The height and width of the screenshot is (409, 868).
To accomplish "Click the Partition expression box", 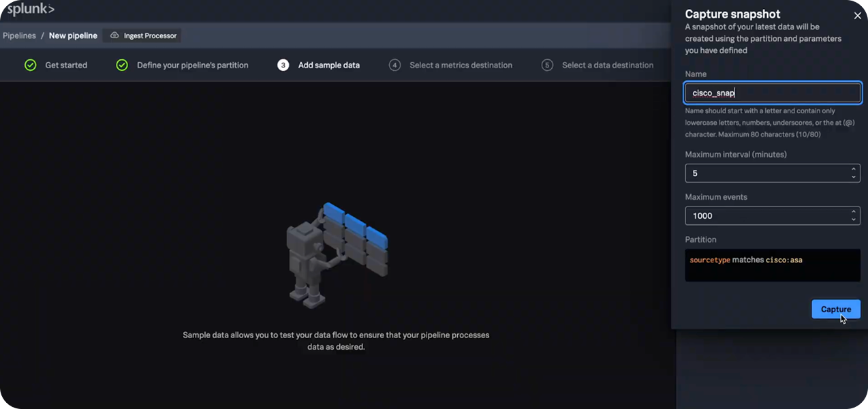I will [772, 264].
